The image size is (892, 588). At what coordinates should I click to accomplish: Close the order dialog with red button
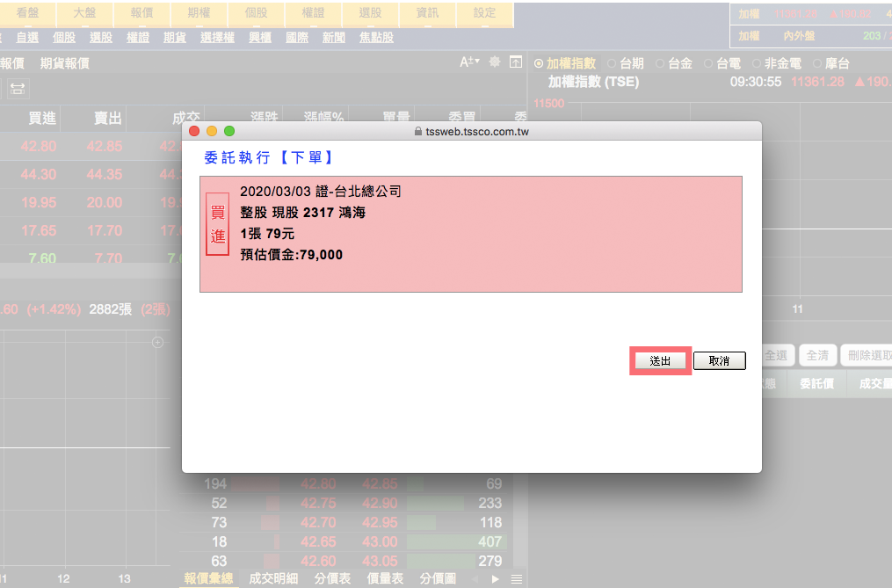click(194, 131)
